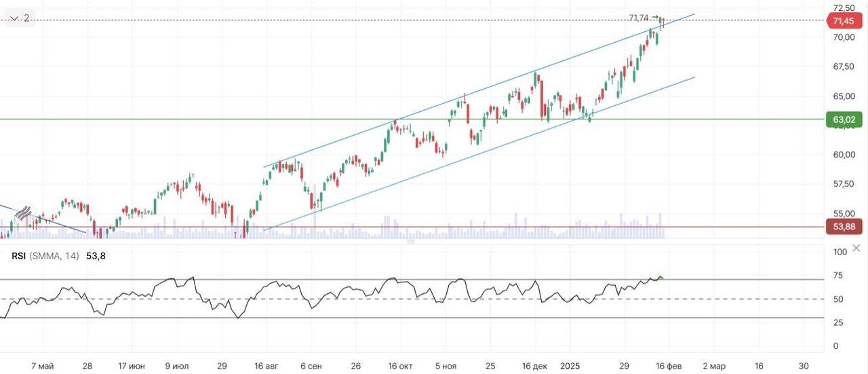The image size is (868, 374).
Task: Select the red 71,45 current price label
Action: click(843, 21)
